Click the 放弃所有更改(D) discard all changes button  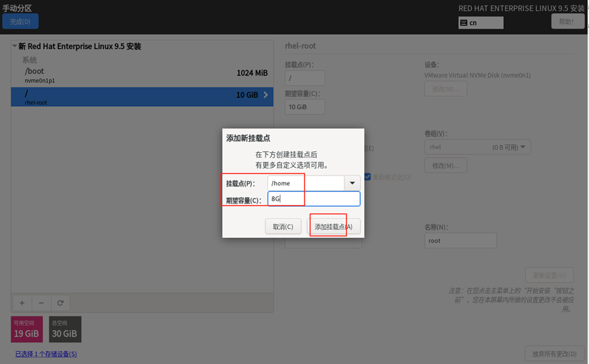point(554,354)
